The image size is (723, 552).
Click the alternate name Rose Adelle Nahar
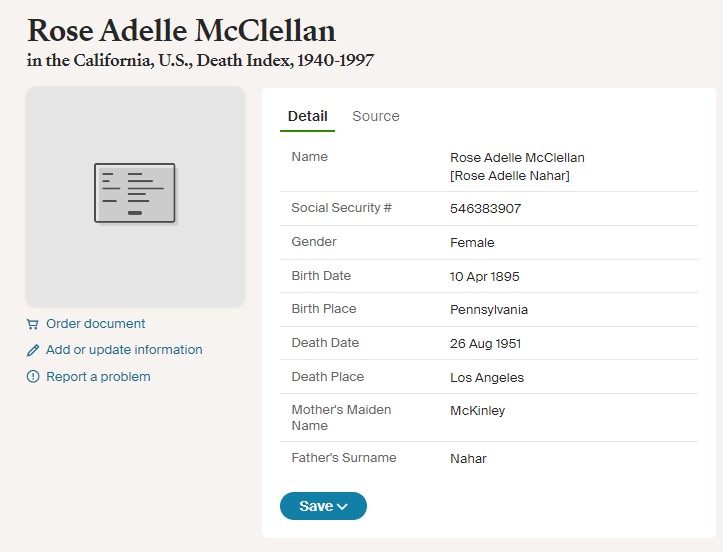click(x=510, y=176)
